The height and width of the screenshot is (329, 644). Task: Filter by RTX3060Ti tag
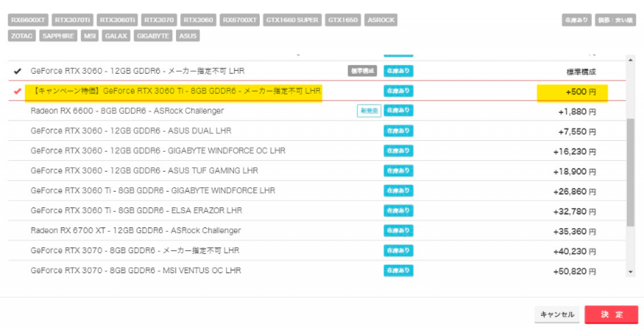pyautogui.click(x=118, y=20)
